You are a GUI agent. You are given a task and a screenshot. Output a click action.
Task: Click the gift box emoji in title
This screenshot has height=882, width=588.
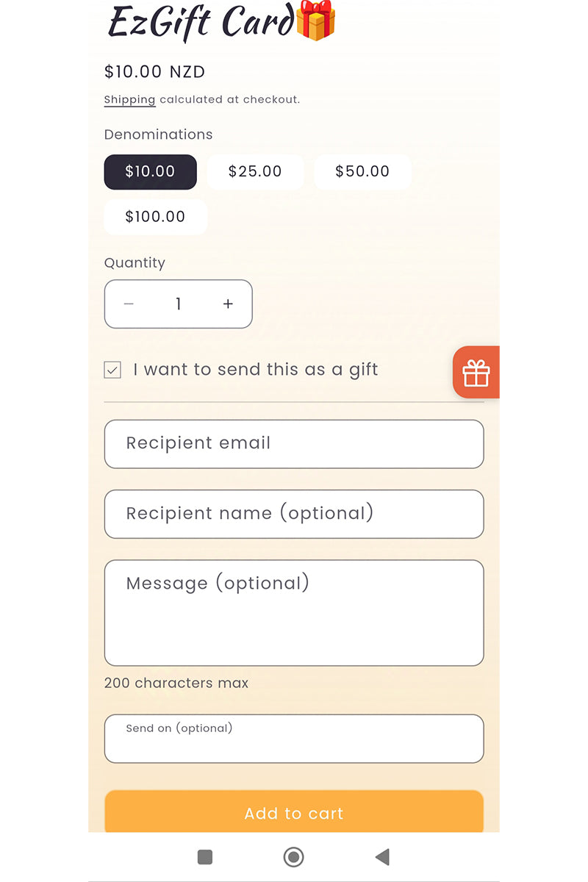315,20
